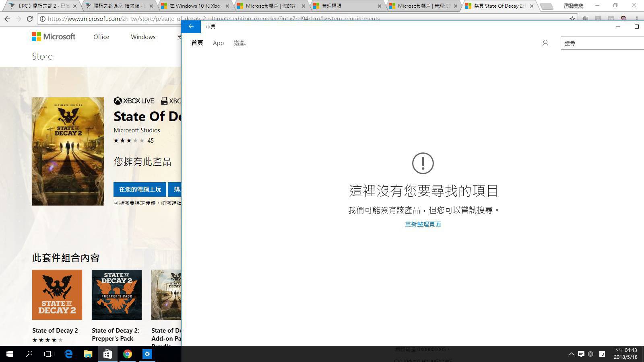Click the State of Decay 2 title under bundle

click(55, 331)
